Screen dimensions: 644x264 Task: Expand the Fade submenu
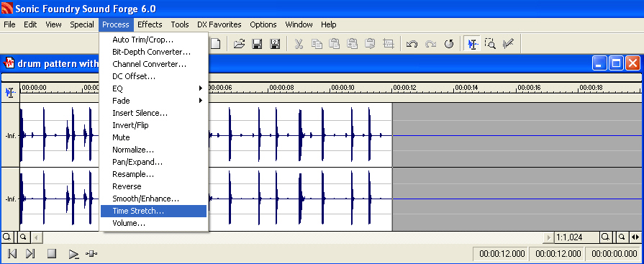pos(153,101)
